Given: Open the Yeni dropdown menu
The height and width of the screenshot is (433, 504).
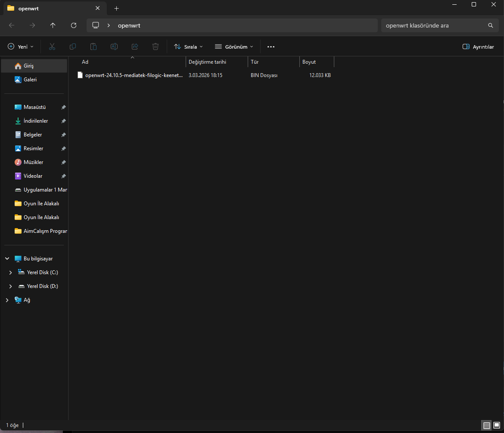Looking at the screenshot, I should coord(21,46).
